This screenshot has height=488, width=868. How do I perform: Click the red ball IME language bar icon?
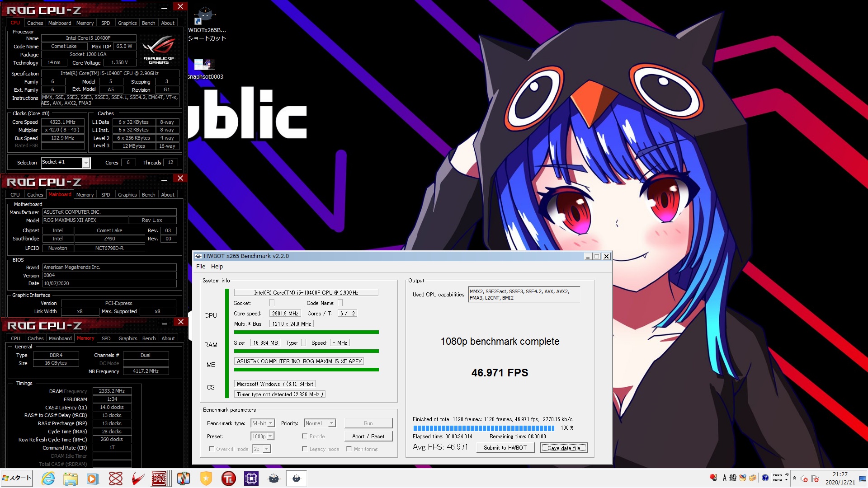click(713, 478)
